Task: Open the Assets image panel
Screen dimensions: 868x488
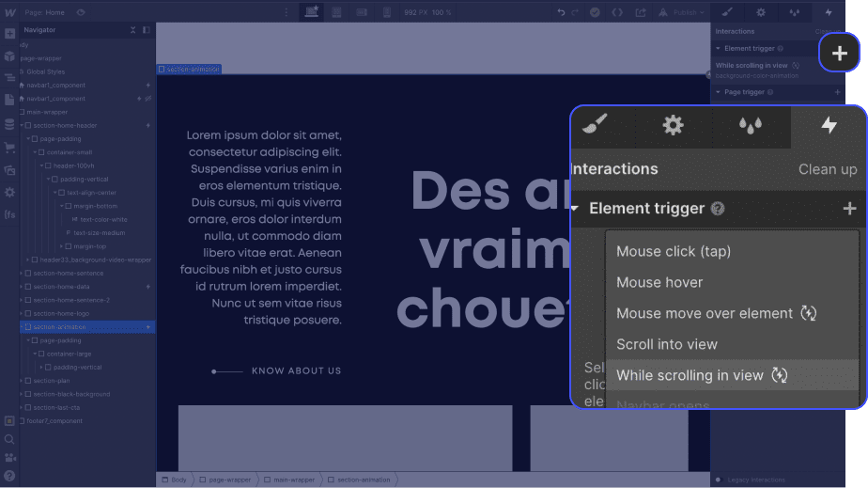Action: (x=9, y=170)
